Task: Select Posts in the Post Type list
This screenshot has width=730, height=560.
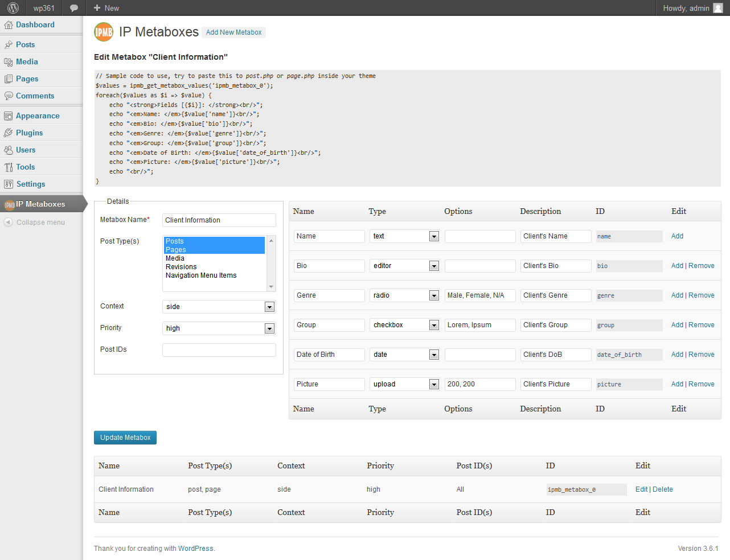Action: click(215, 241)
